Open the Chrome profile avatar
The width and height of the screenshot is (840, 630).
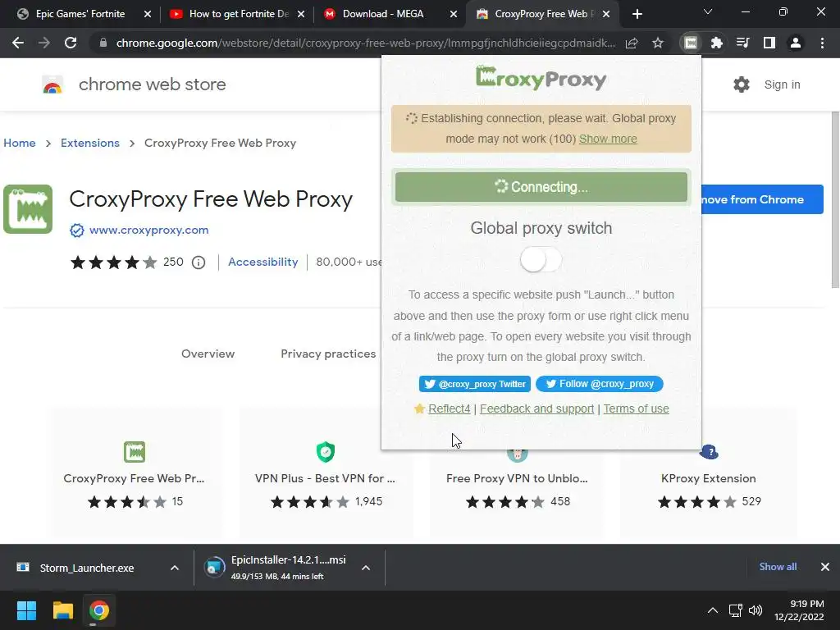coord(796,43)
